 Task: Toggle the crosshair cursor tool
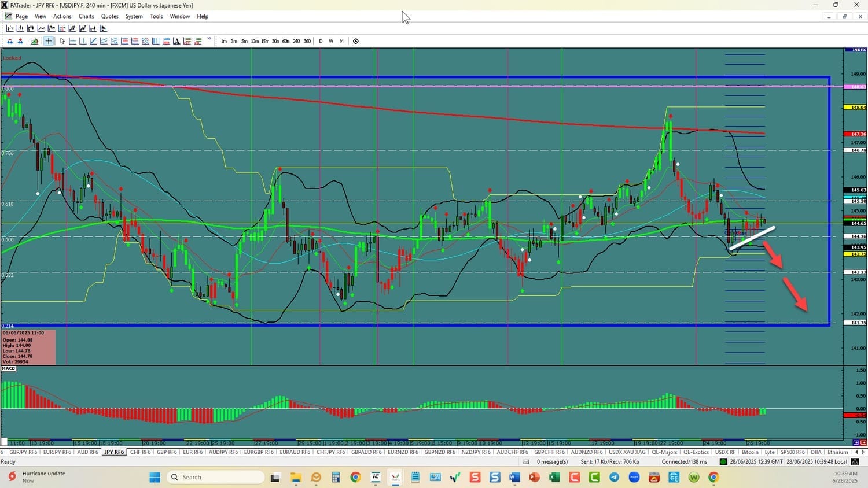pyautogui.click(x=49, y=41)
